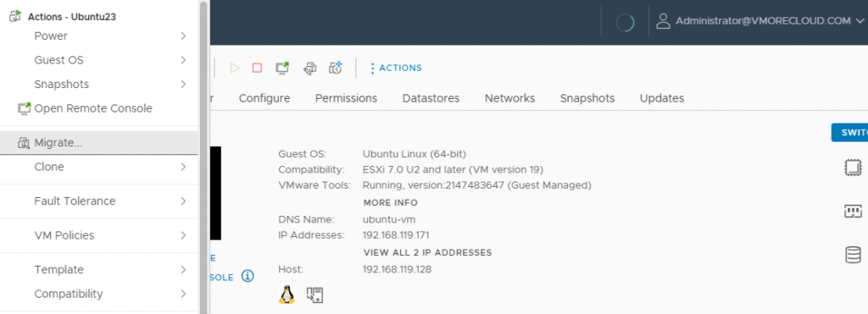Expand the Snapshots submenu arrow
The image size is (868, 314).
(183, 85)
